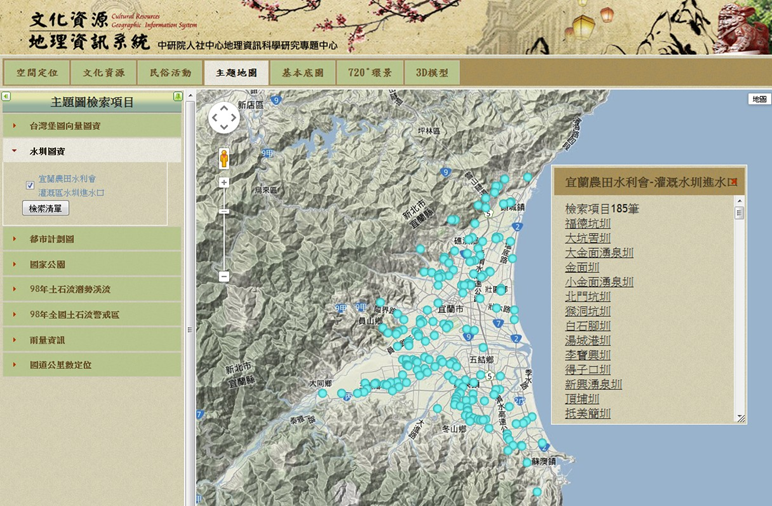772x506 pixels.
Task: Open the 福德坑圳 result link
Action: coord(587,223)
